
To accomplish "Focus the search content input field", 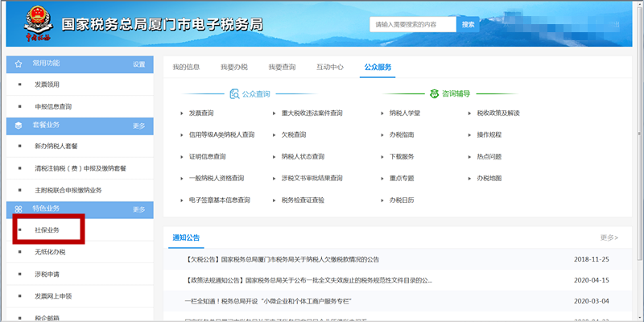I will pos(413,24).
